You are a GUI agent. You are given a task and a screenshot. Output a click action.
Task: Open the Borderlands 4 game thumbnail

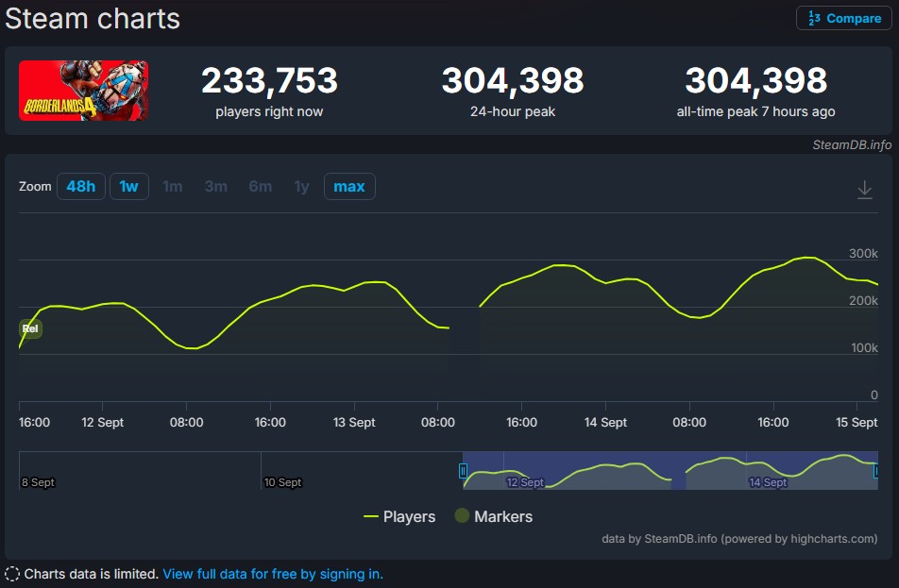tap(84, 91)
